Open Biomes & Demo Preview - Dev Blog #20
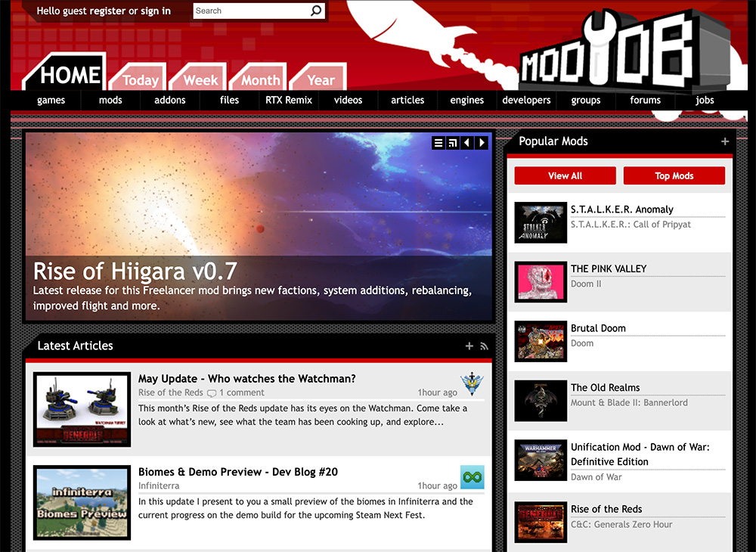Screen dimensions: 756x552 (x=238, y=472)
